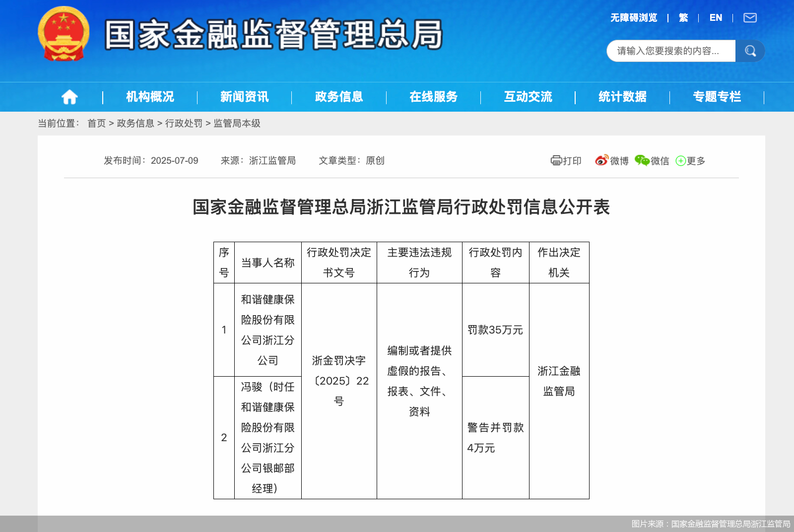This screenshot has width=794, height=532.
Task: Click the article headline 行政处罚信息公开表
Action: pyautogui.click(x=401, y=207)
